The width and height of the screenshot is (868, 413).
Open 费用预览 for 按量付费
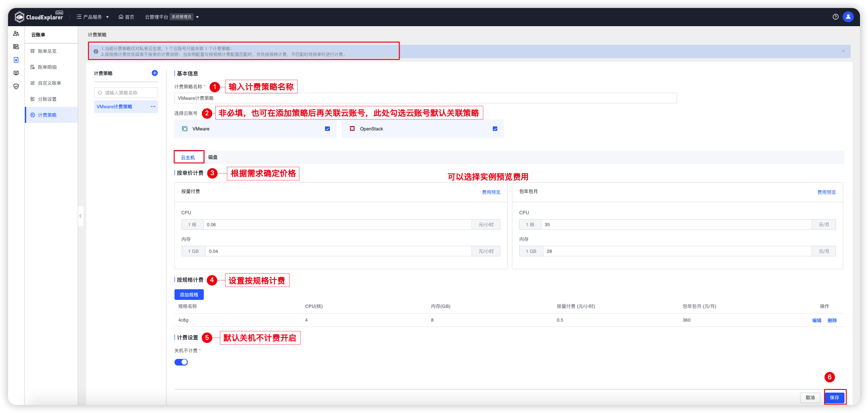491,192
